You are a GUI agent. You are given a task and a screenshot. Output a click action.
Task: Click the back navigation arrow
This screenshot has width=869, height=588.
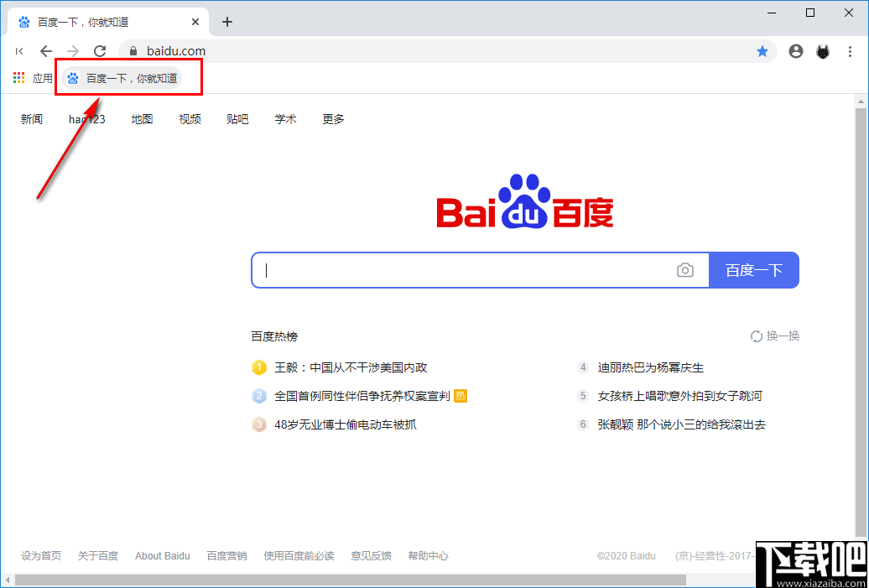tap(46, 51)
